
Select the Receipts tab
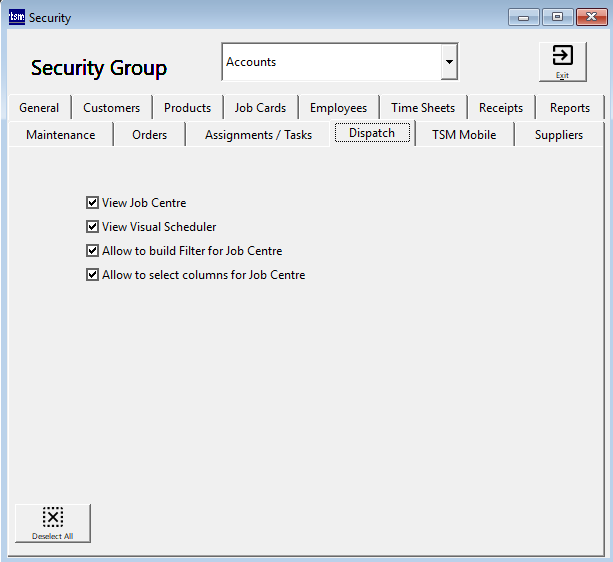point(500,108)
